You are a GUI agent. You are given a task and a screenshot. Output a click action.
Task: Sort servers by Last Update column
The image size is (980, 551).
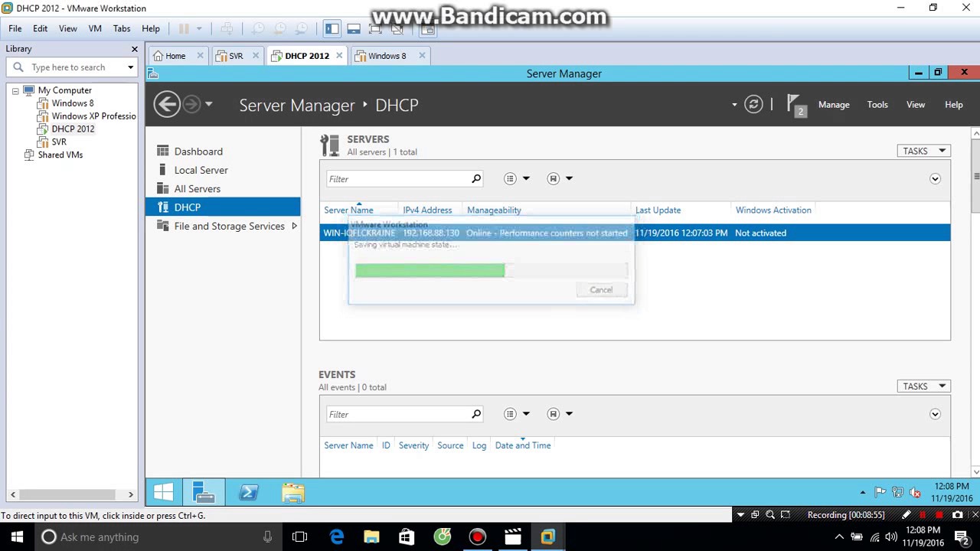[x=658, y=210]
